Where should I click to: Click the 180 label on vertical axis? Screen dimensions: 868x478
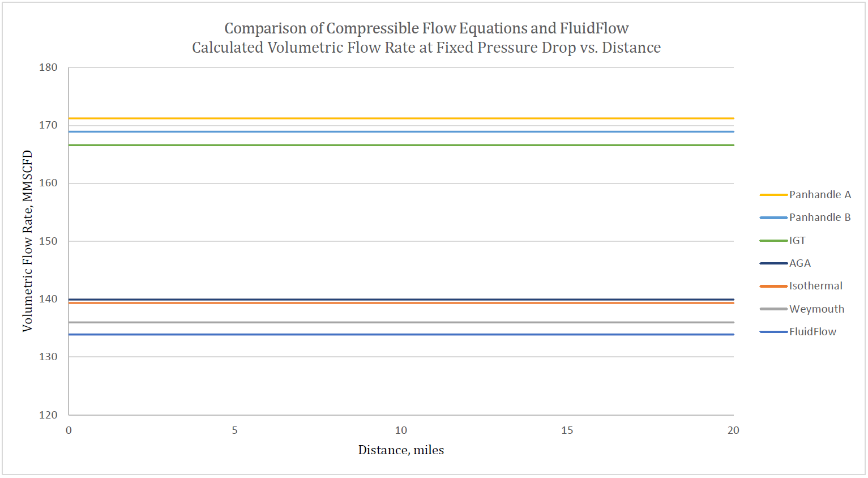(48, 67)
